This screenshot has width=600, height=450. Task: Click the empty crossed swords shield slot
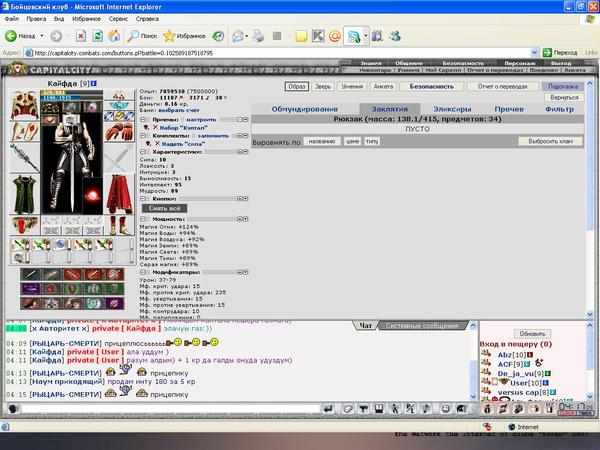pos(119,158)
